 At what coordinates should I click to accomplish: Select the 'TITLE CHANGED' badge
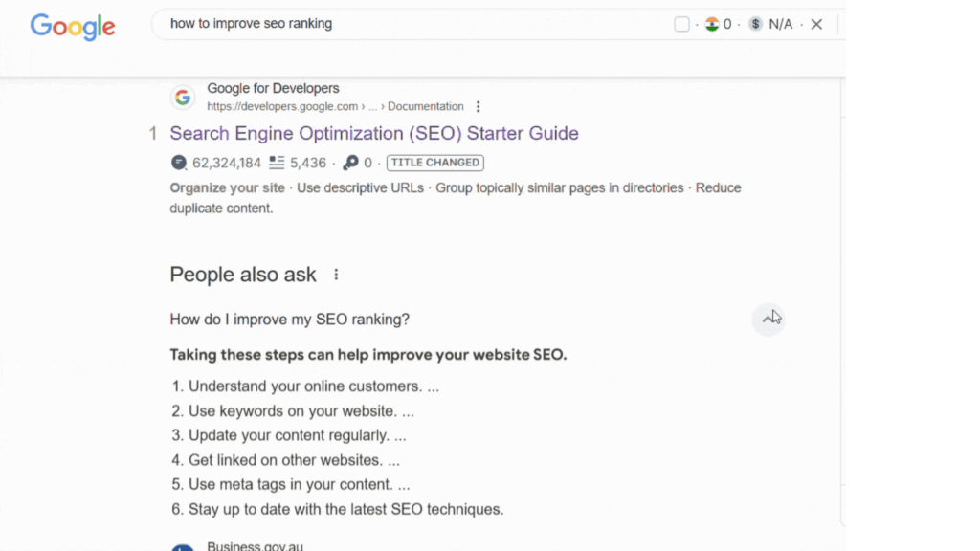(435, 163)
